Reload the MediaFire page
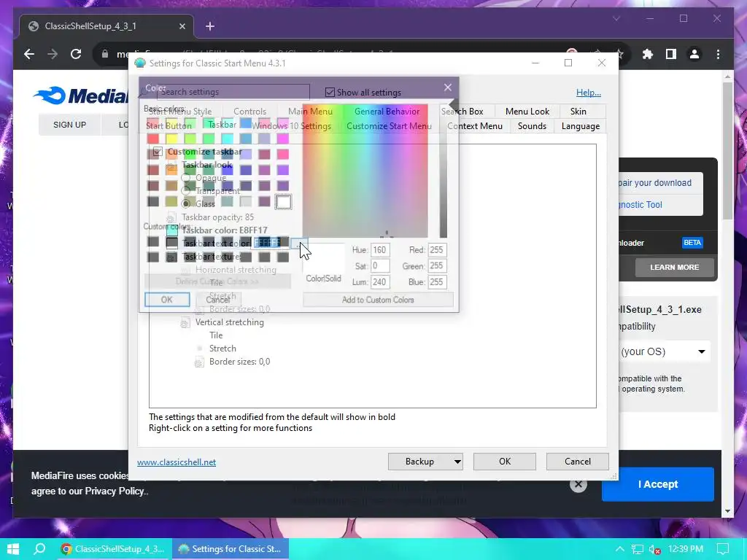Image resolution: width=747 pixels, height=560 pixels. (x=76, y=54)
